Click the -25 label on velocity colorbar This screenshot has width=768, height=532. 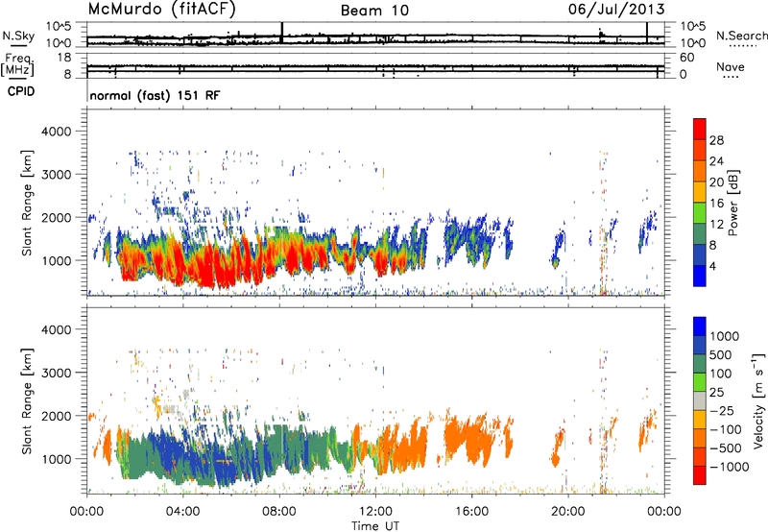(722, 411)
